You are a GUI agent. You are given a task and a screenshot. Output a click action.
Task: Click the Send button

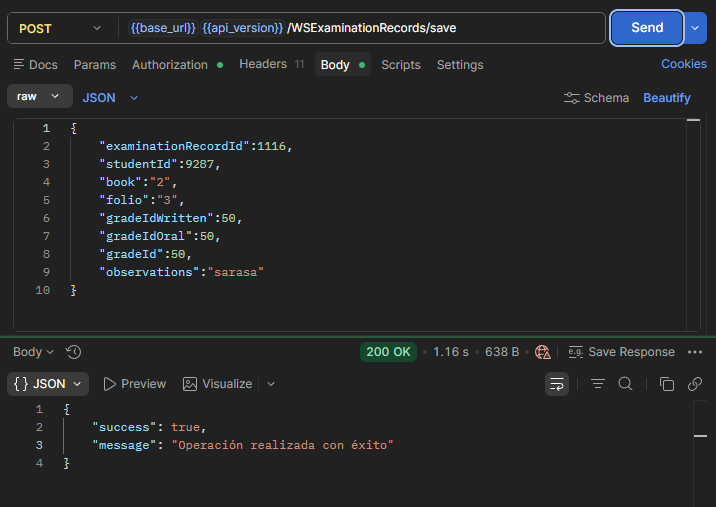click(647, 28)
